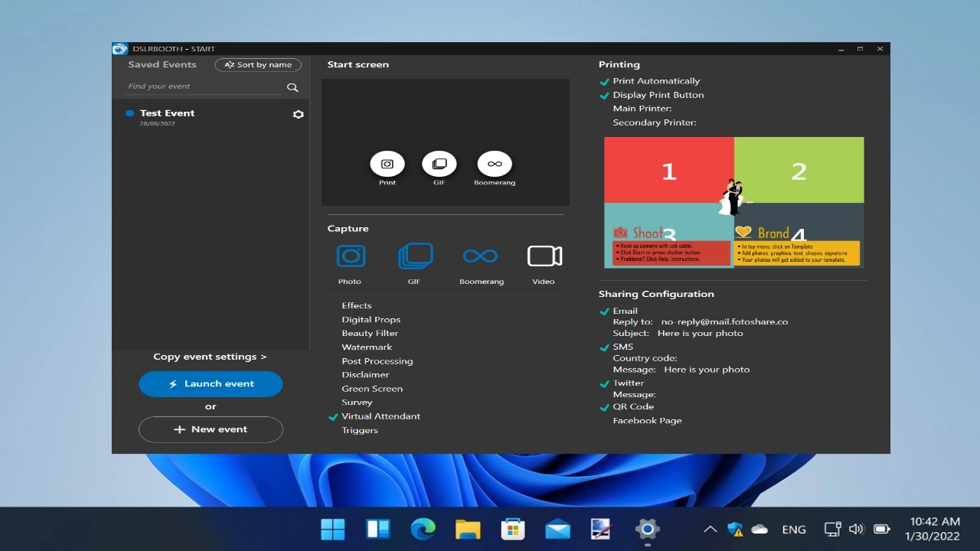This screenshot has height=551, width=980.
Task: Show hidden tray icons chevron
Action: [710, 529]
